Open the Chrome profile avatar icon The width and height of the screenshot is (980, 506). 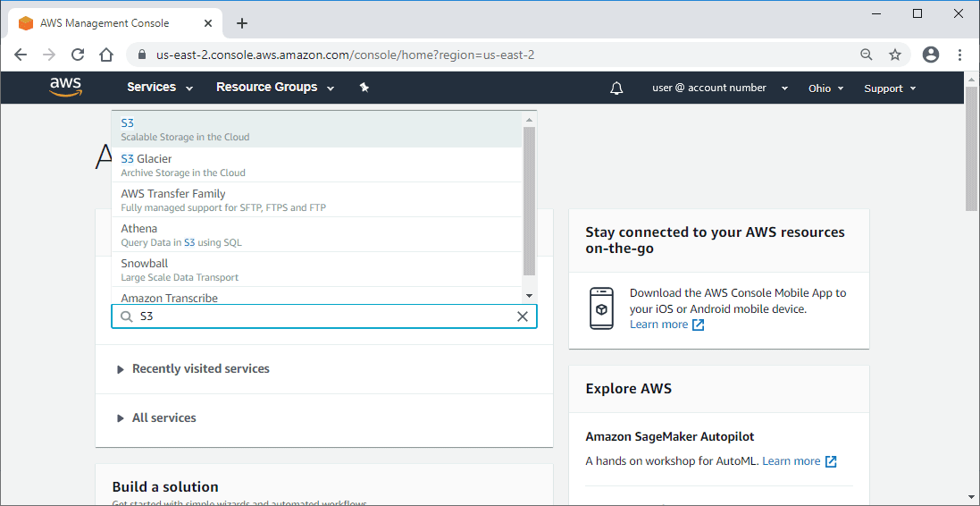pos(931,55)
